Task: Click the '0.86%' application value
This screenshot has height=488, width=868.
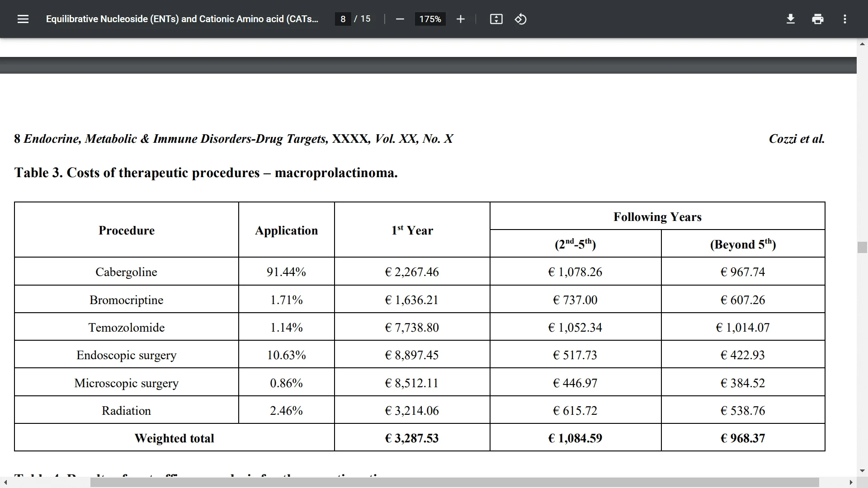Action: pos(286,383)
